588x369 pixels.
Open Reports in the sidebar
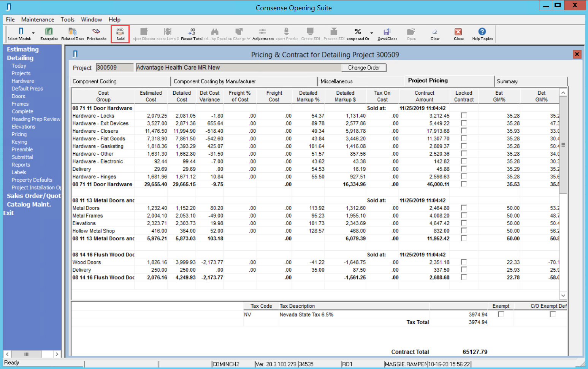[21, 165]
